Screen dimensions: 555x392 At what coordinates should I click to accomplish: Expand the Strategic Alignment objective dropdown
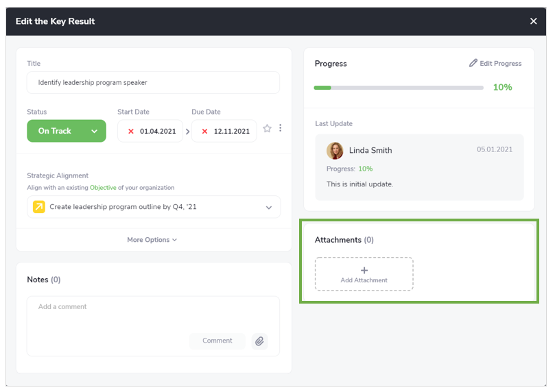click(269, 207)
